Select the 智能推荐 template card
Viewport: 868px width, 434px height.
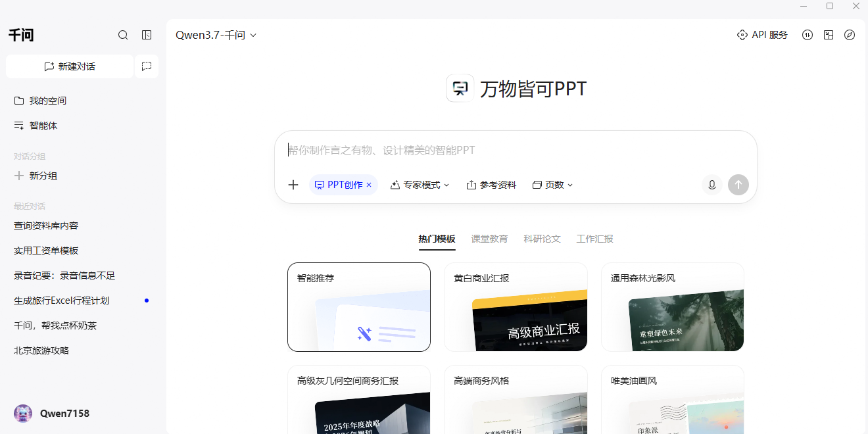pos(359,307)
